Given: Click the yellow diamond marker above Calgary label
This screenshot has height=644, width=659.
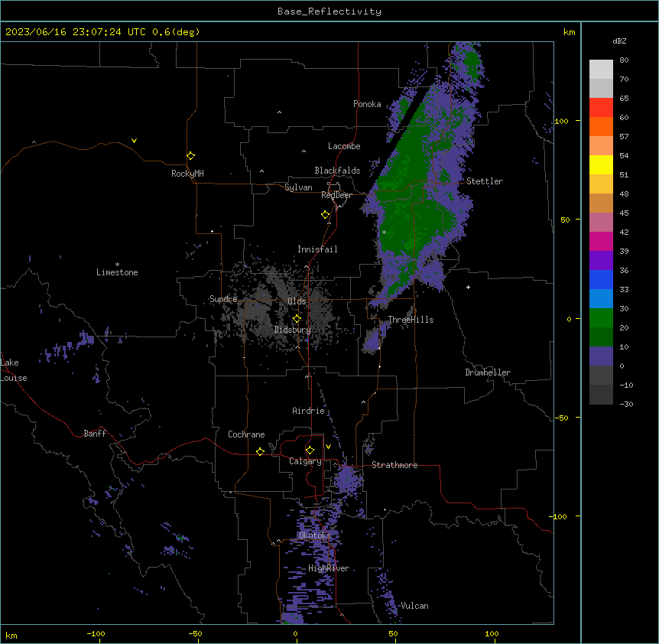Looking at the screenshot, I should pos(310,450).
